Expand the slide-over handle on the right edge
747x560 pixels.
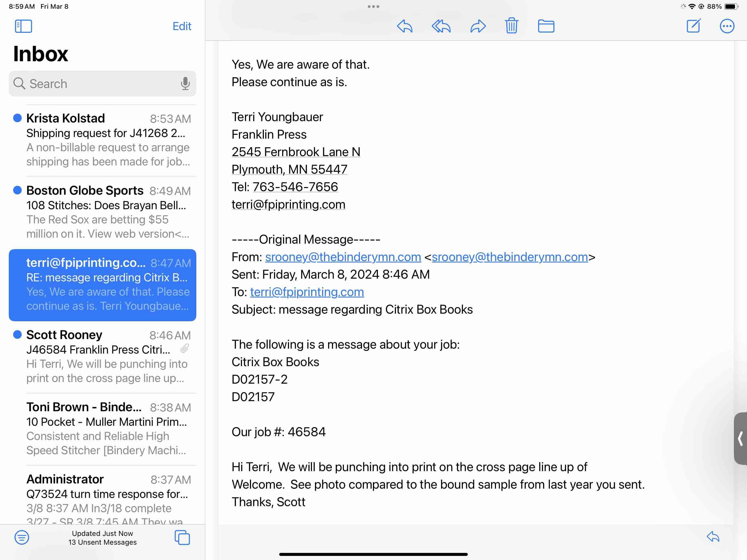tap(741, 438)
